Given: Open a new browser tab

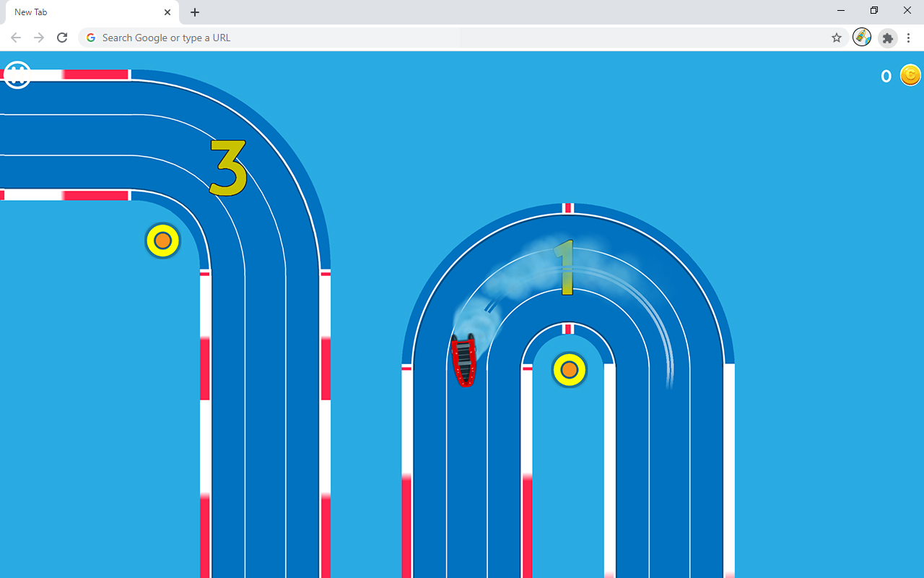Looking at the screenshot, I should (x=194, y=12).
